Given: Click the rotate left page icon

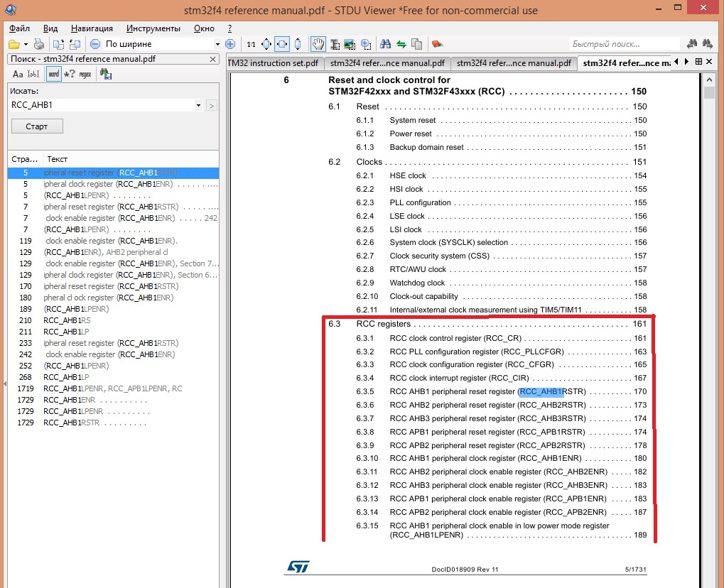Looking at the screenshot, I should 59,44.
